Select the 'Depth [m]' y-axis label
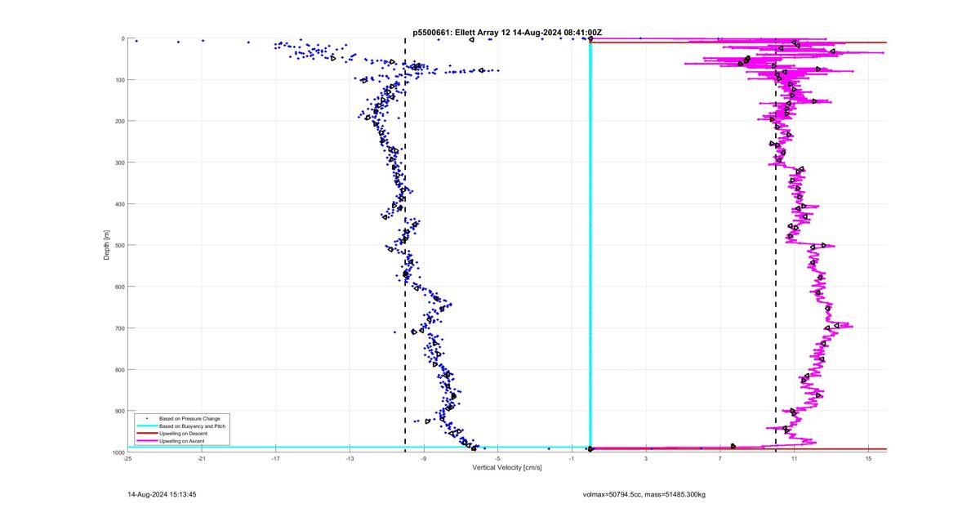The image size is (980, 508). point(106,245)
